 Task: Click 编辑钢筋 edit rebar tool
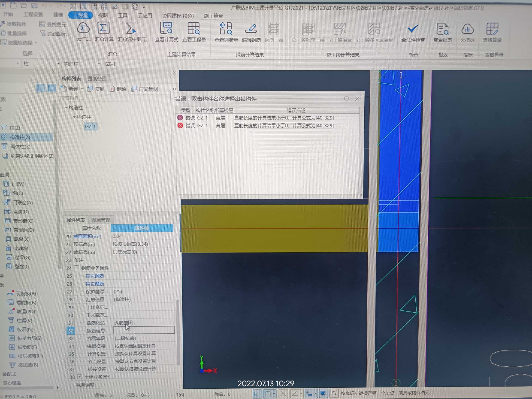pos(251,33)
